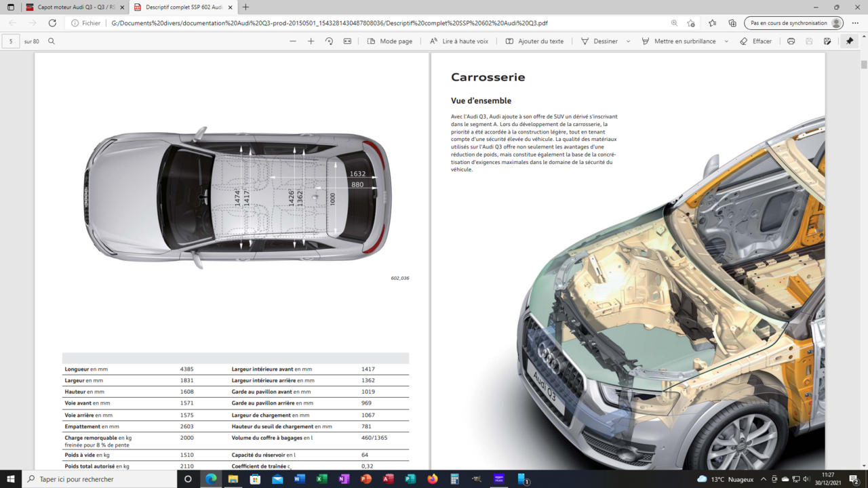Launch Publisher from the taskbar
This screenshot has height=488, width=868.
coord(410,479)
